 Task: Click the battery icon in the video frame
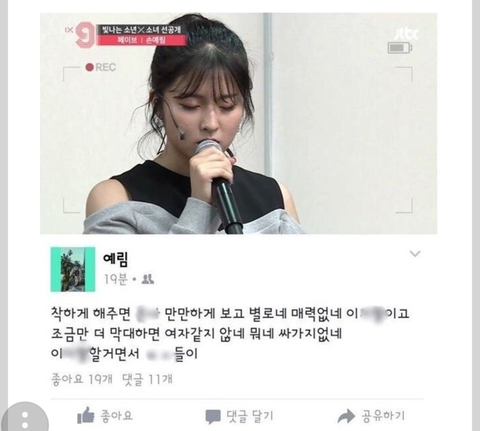(x=400, y=48)
